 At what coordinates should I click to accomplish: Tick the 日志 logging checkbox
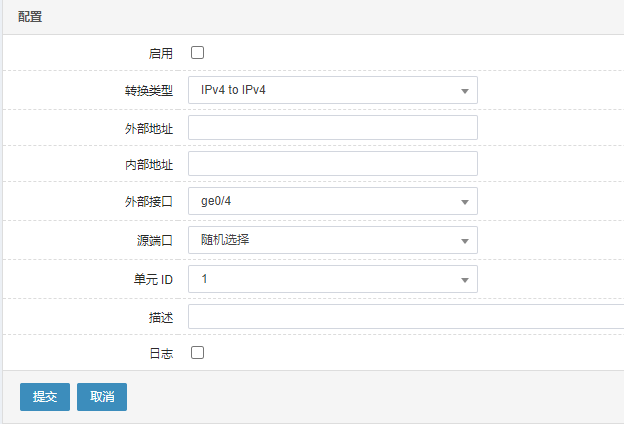click(197, 352)
